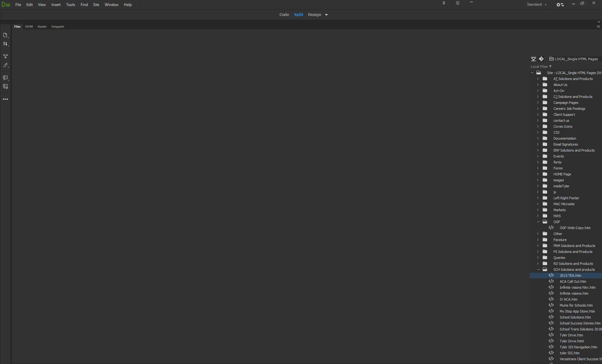
Task: Select the Queries folder
Action: point(559,258)
